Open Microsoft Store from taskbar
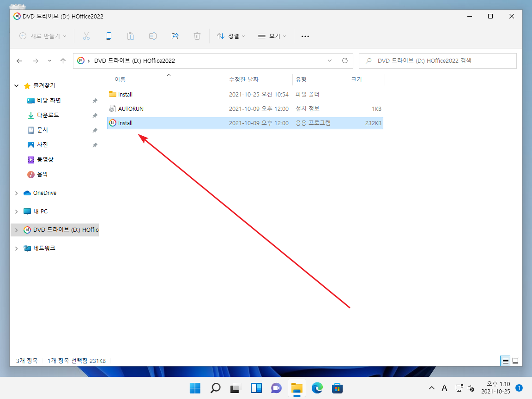The width and height of the screenshot is (532, 399). (337, 388)
